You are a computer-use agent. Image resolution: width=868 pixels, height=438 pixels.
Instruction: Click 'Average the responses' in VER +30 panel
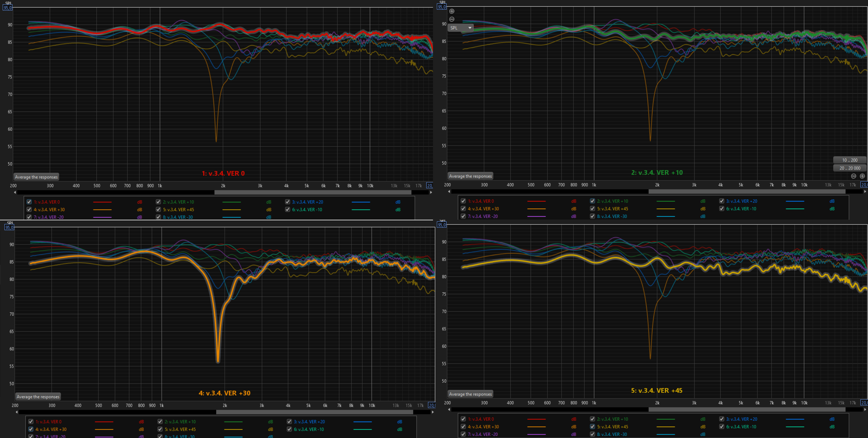(x=38, y=397)
